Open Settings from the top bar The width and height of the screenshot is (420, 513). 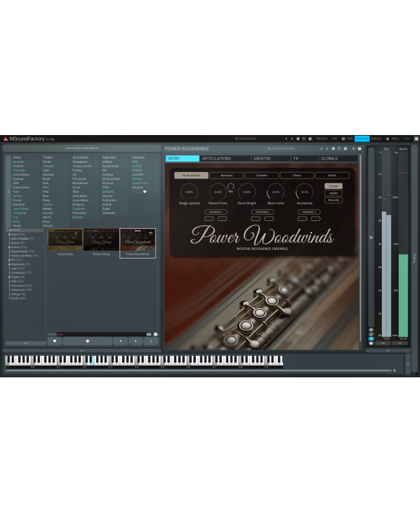pyautogui.click(x=376, y=139)
